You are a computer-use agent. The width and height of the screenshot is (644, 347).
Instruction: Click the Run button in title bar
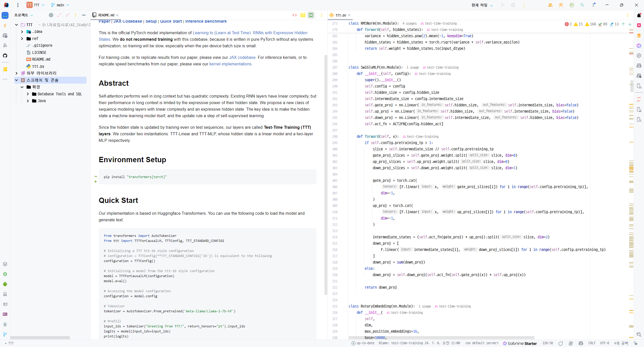pyautogui.click(x=503, y=5)
